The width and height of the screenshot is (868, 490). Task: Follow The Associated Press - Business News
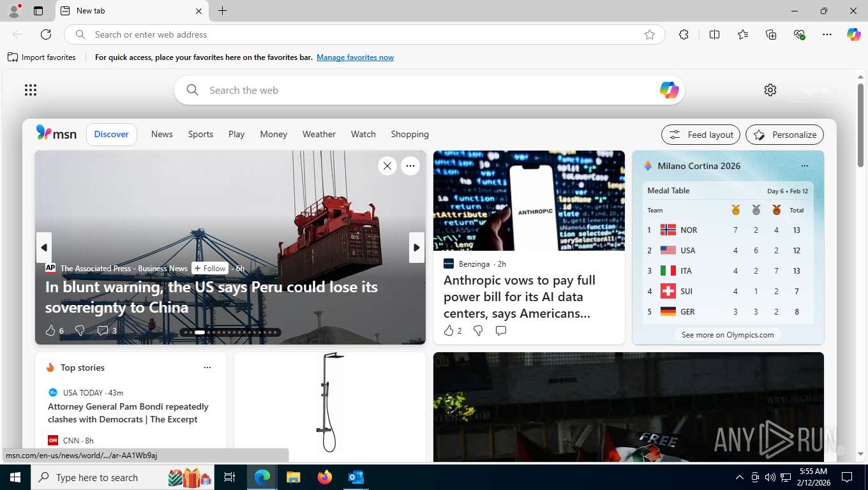tap(210, 269)
